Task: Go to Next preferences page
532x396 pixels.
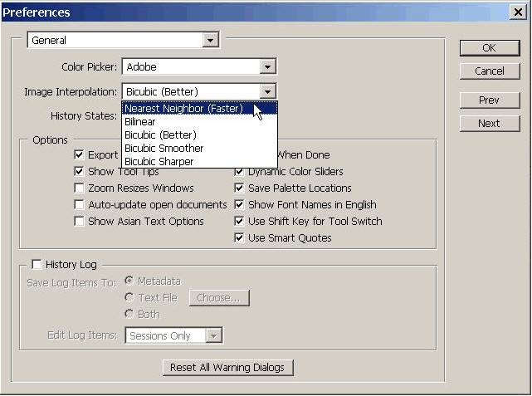Action: (489, 123)
